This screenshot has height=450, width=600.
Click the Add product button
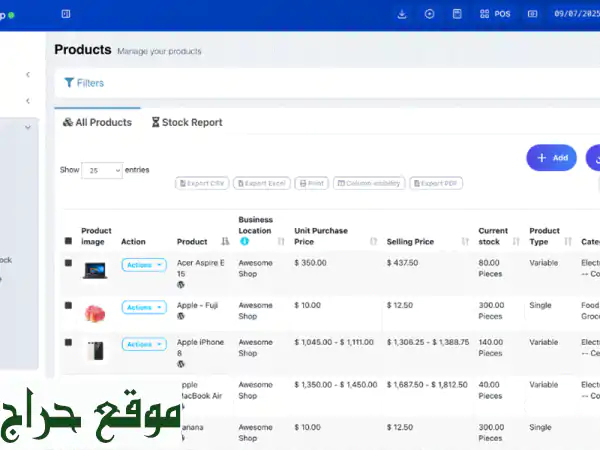pyautogui.click(x=551, y=158)
